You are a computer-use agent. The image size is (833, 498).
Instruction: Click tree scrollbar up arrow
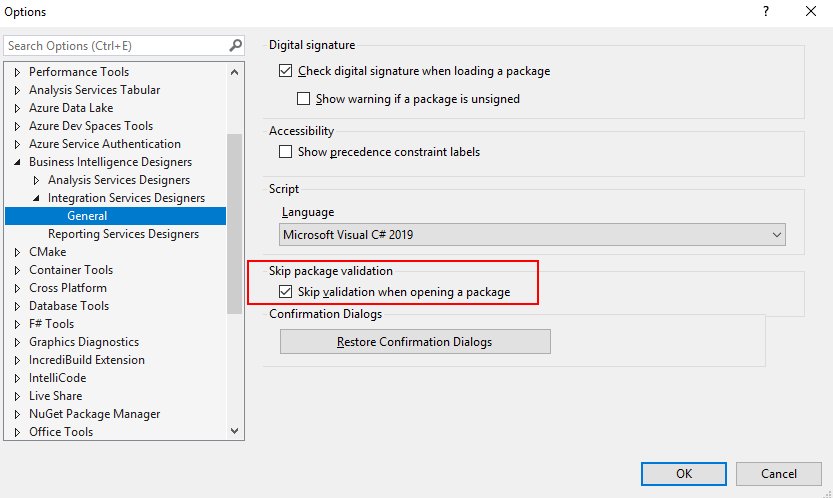234,72
